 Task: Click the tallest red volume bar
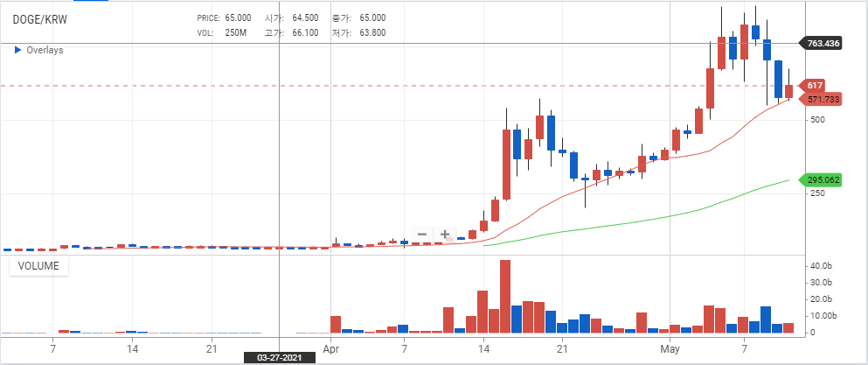pyautogui.click(x=505, y=296)
